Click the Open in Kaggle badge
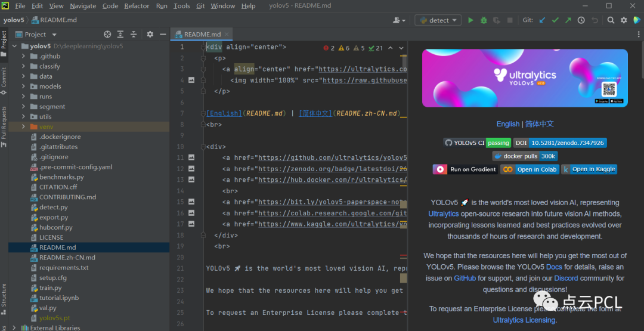The width and height of the screenshot is (644, 331). [x=589, y=169]
